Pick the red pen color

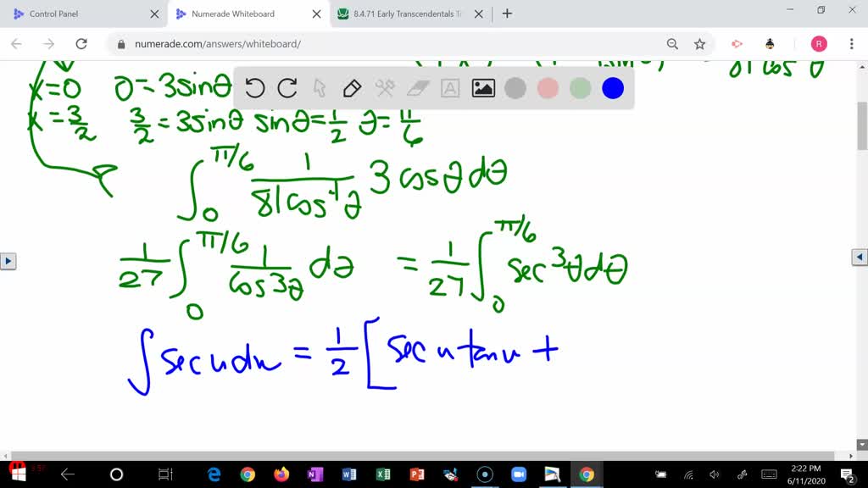click(548, 88)
